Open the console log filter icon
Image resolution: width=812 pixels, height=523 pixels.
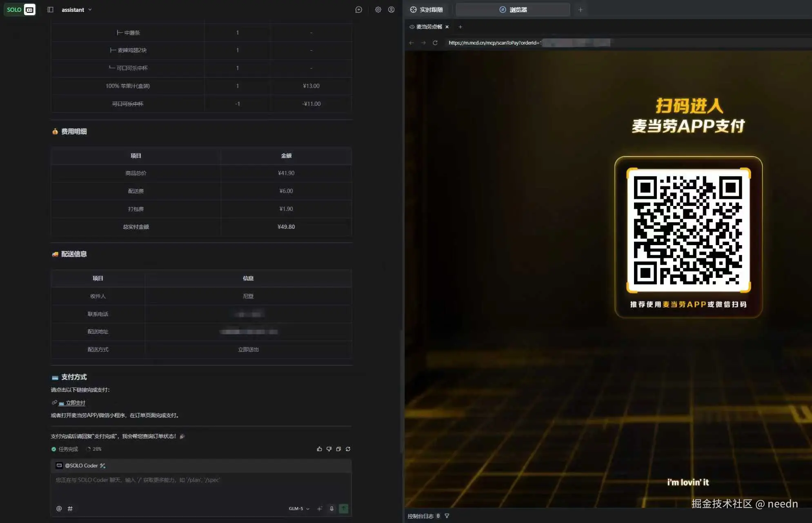pyautogui.click(x=447, y=516)
